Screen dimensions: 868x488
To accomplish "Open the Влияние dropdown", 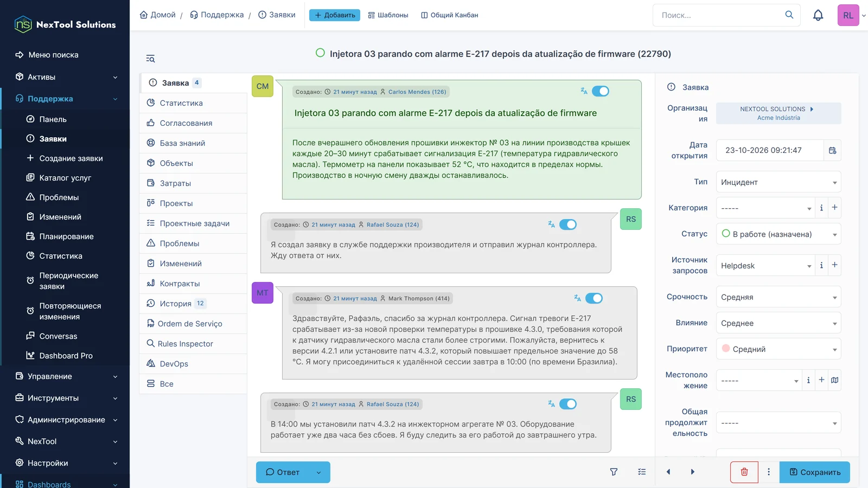I will click(778, 323).
